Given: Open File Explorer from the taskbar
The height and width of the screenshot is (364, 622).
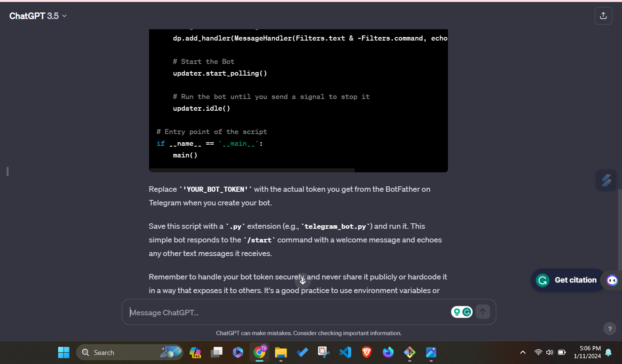Looking at the screenshot, I should [x=281, y=353].
